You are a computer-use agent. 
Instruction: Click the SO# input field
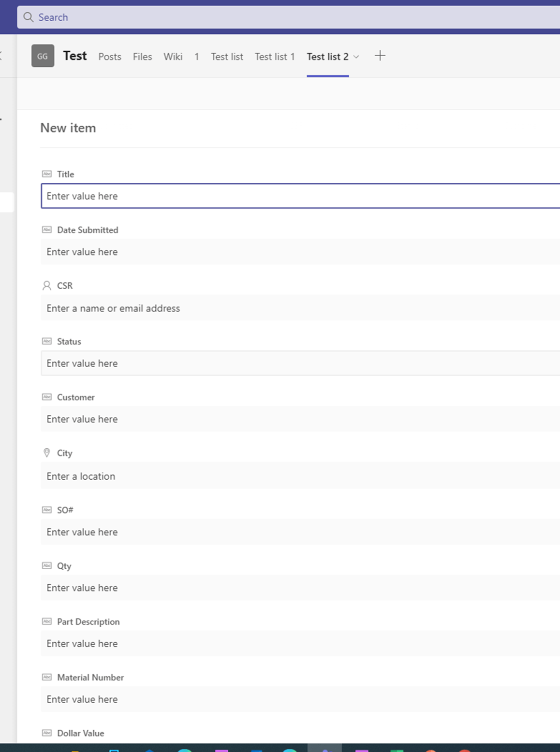pyautogui.click(x=300, y=532)
